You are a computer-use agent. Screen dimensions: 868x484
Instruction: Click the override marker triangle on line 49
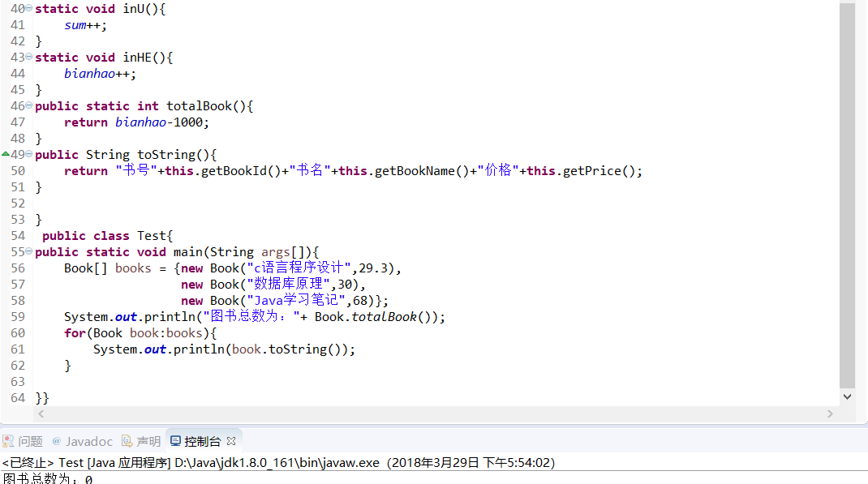(x=6, y=154)
